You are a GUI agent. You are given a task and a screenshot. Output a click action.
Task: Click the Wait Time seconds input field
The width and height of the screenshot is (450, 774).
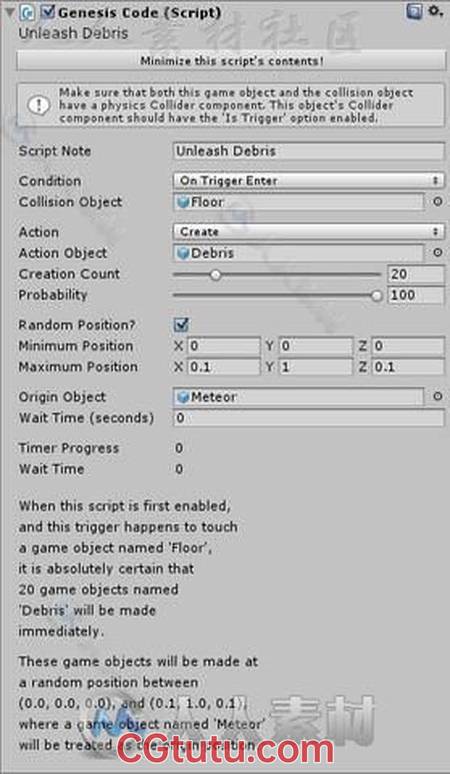coord(308,418)
